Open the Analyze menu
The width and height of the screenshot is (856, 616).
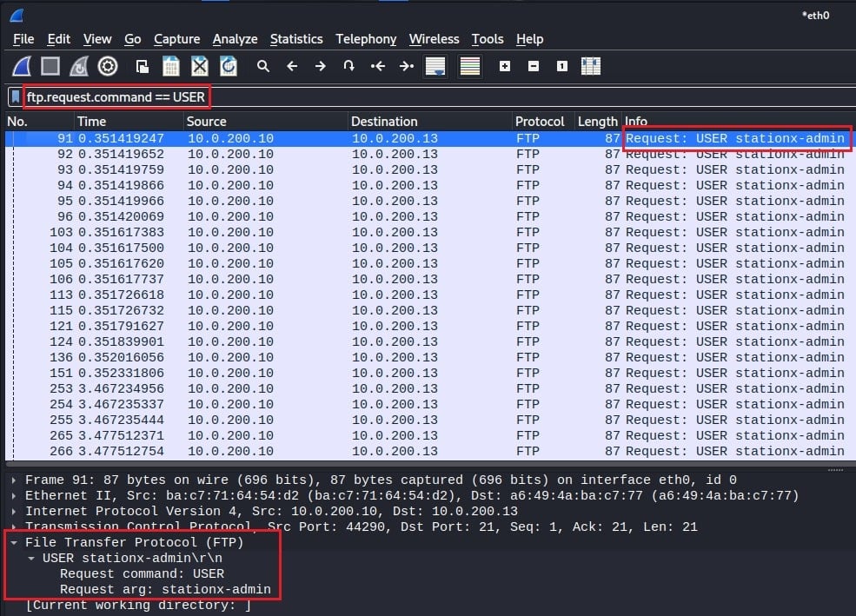[235, 39]
